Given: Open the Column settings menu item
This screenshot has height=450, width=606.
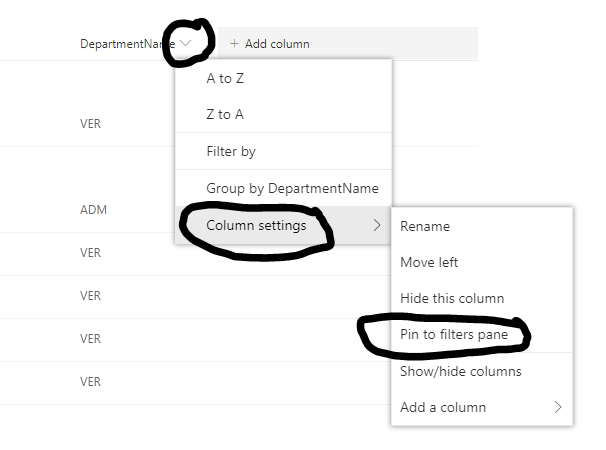Looking at the screenshot, I should pyautogui.click(x=256, y=226).
